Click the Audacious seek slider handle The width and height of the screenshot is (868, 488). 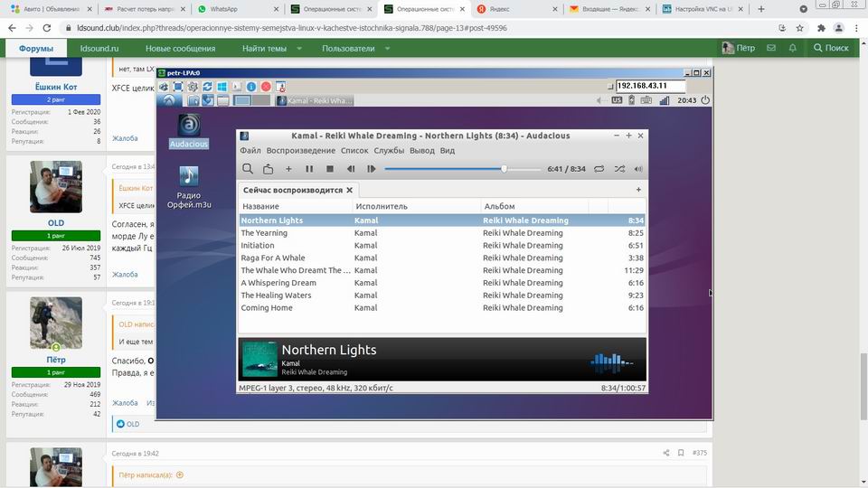(x=504, y=169)
